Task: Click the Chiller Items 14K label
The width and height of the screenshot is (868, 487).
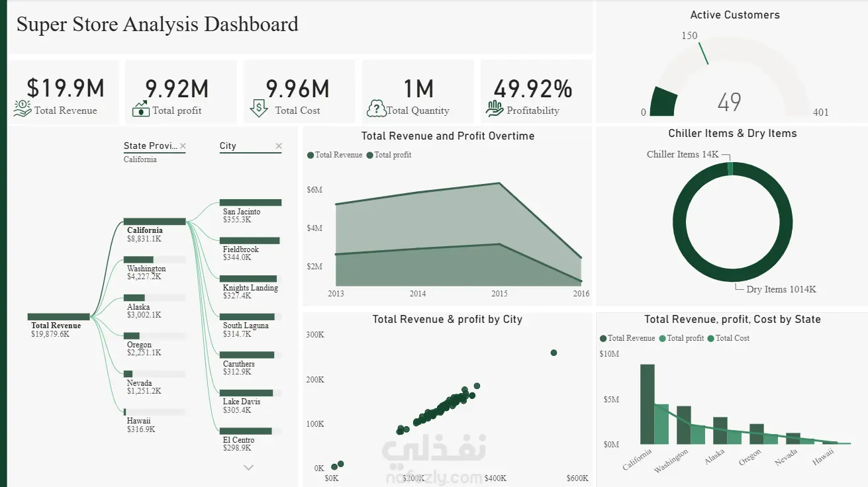Action: click(683, 154)
